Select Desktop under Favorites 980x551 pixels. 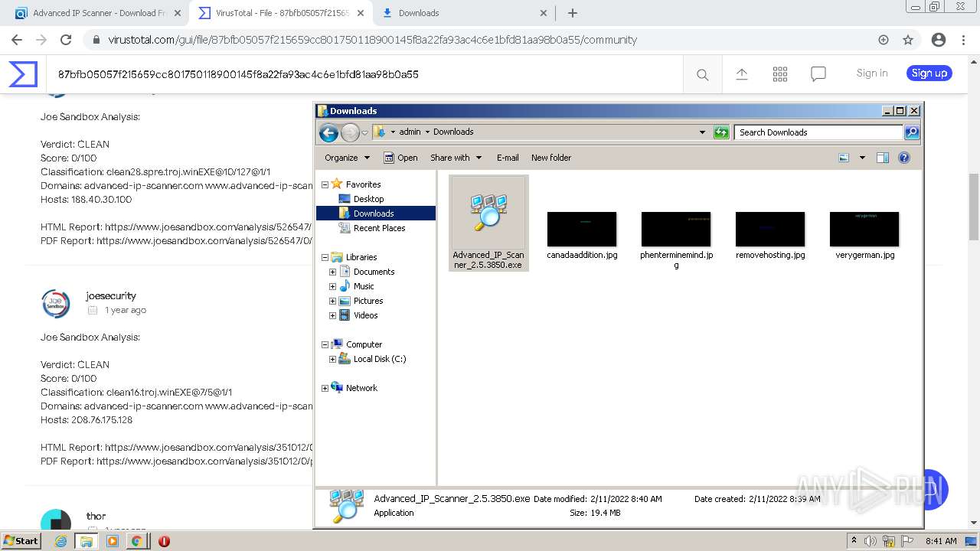(368, 199)
